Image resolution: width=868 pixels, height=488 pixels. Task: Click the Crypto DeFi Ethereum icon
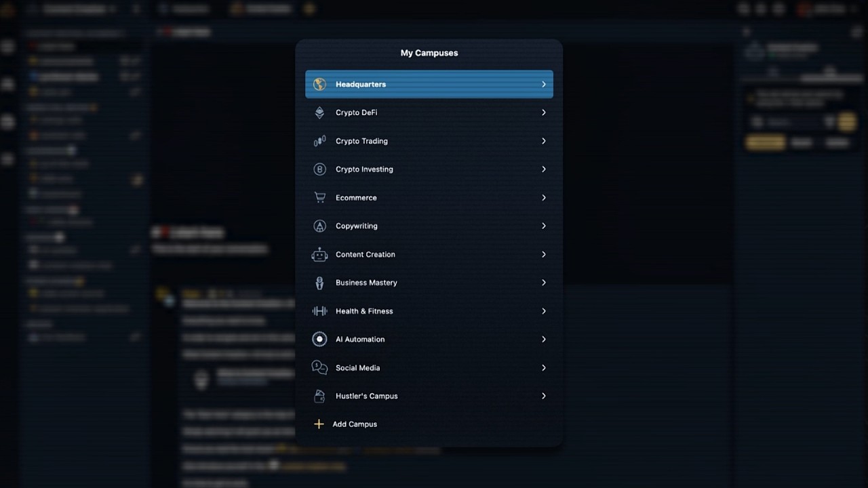coord(319,113)
